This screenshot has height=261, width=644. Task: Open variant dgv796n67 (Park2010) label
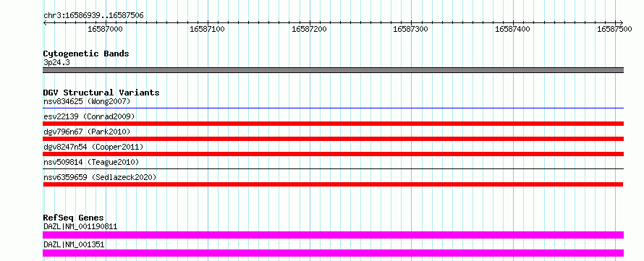pos(87,132)
